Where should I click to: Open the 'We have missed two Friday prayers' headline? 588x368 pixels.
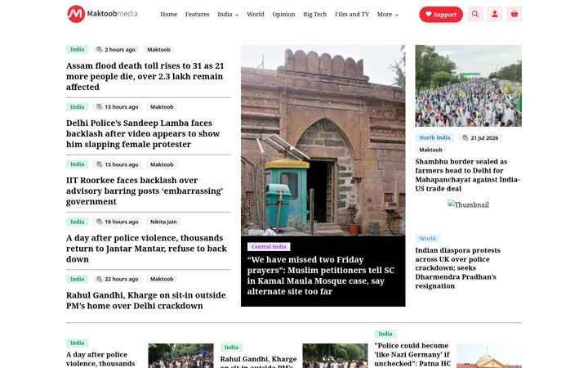pos(321,276)
